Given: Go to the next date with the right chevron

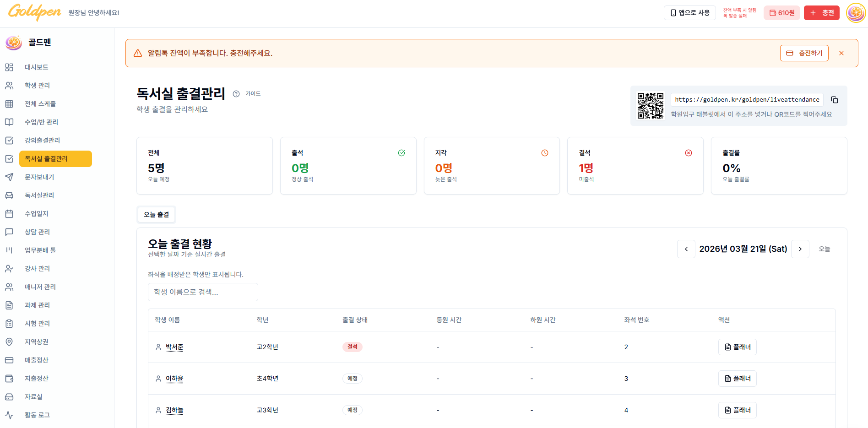Looking at the screenshot, I should [x=800, y=249].
